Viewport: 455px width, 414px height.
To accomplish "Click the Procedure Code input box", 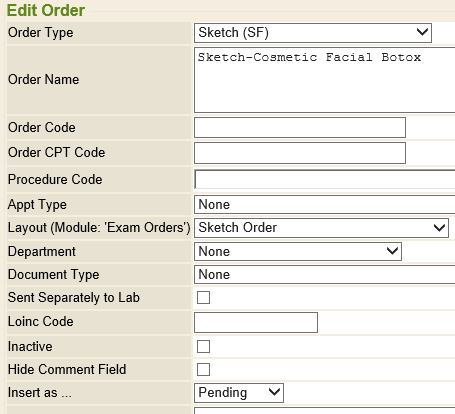I will click(x=325, y=179).
